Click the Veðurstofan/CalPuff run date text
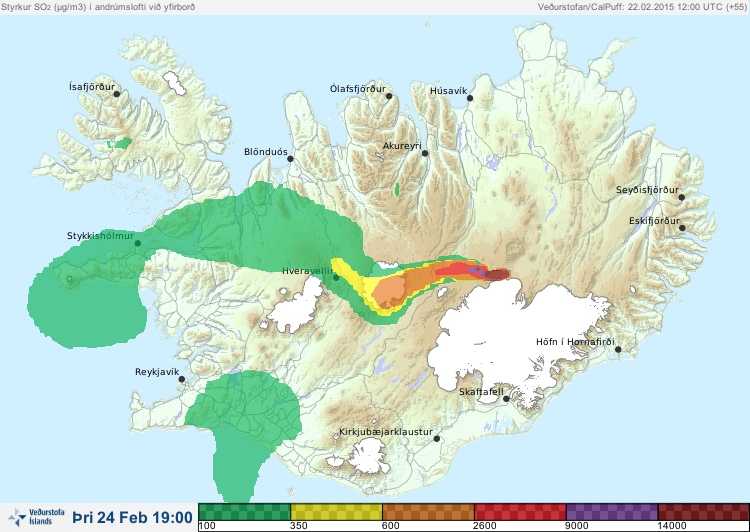Viewport: 750px width, 532px height. tap(641, 7)
